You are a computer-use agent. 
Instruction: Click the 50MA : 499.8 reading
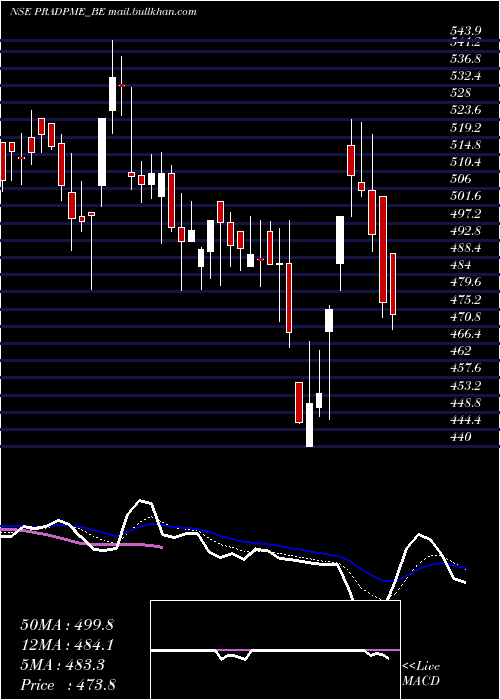coord(67,625)
